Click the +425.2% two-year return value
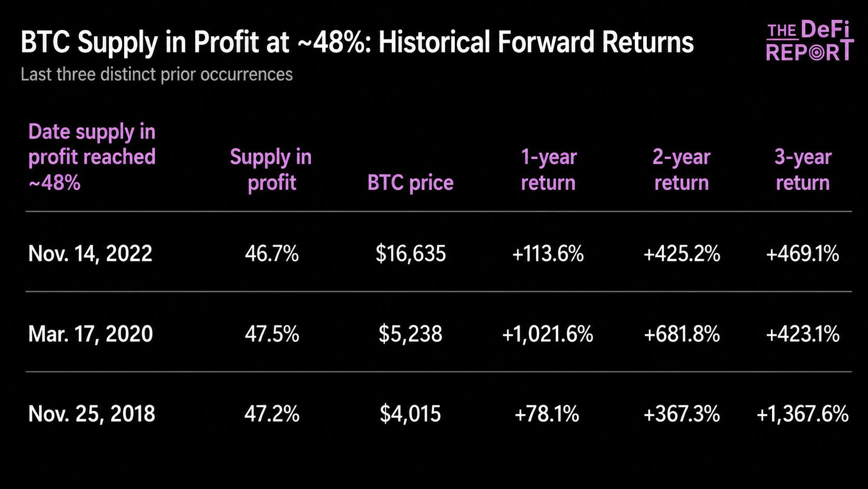The width and height of the screenshot is (868, 489). pyautogui.click(x=682, y=254)
